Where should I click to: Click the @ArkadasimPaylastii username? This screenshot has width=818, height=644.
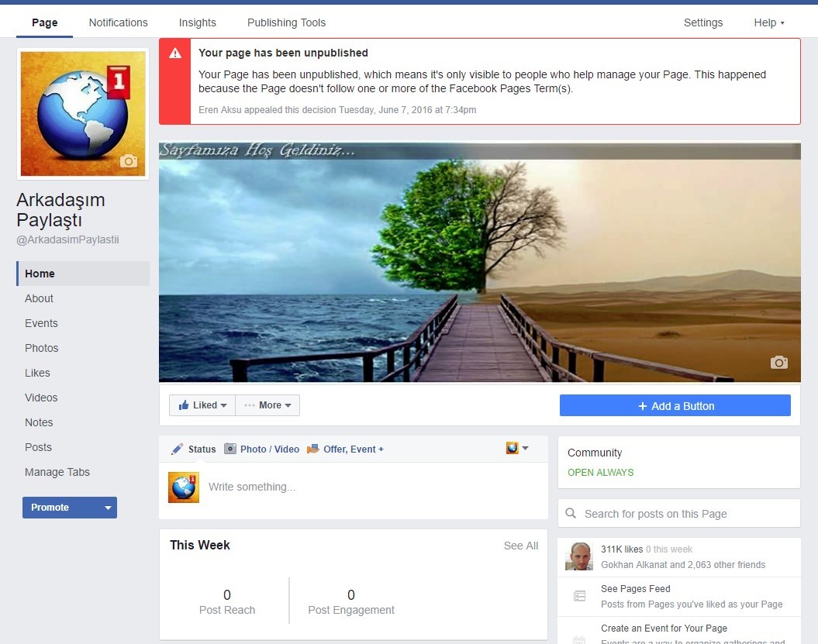(67, 239)
